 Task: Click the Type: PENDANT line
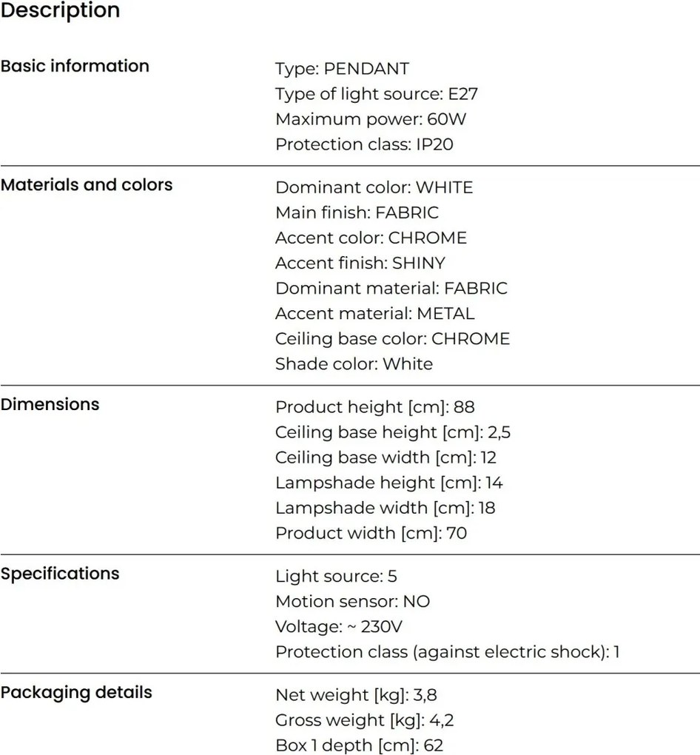342,69
